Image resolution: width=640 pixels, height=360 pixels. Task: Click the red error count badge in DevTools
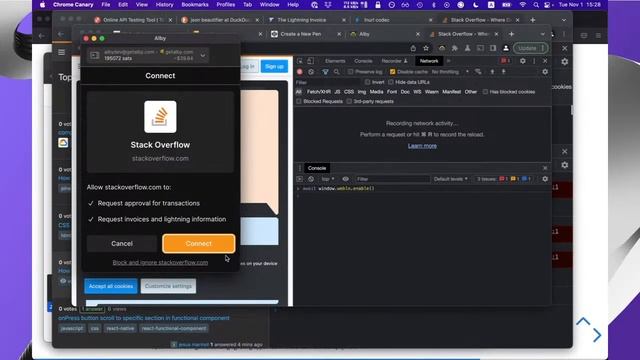pos(505,61)
